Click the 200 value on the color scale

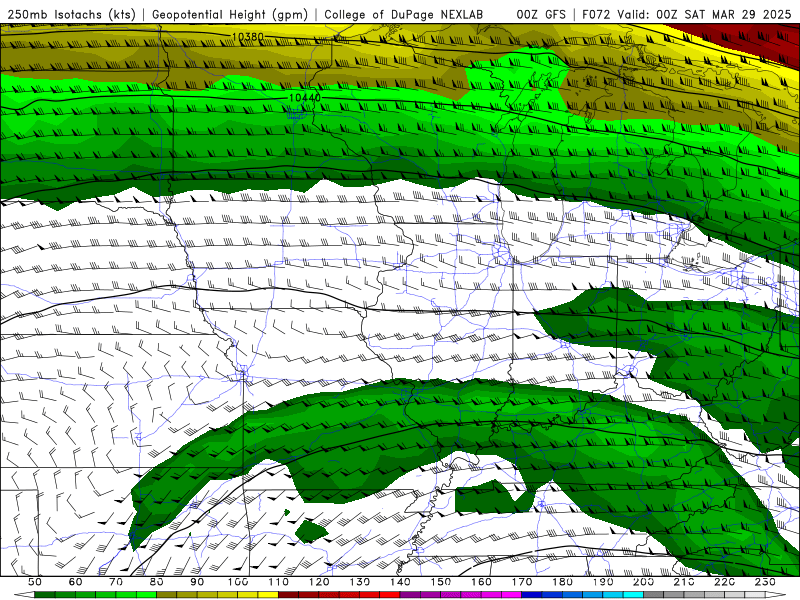coord(643,582)
